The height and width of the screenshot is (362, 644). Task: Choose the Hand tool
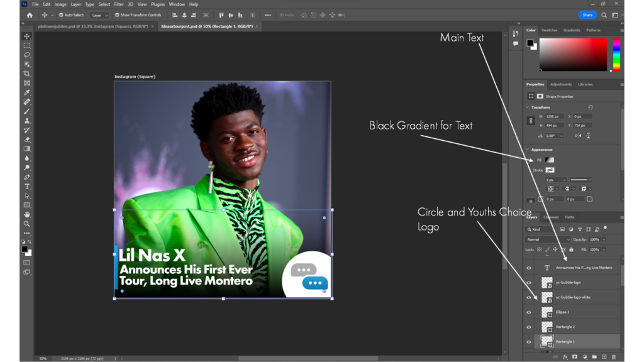click(27, 214)
